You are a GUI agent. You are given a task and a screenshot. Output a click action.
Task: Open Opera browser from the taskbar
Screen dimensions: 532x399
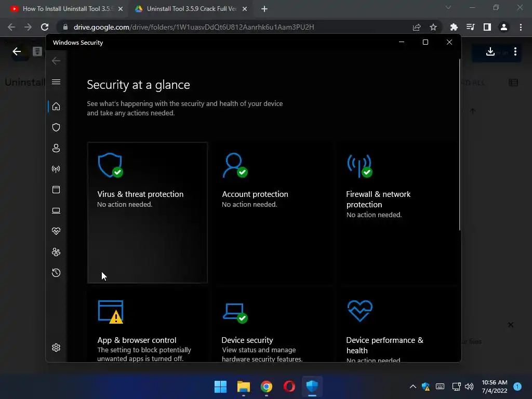tap(289, 387)
